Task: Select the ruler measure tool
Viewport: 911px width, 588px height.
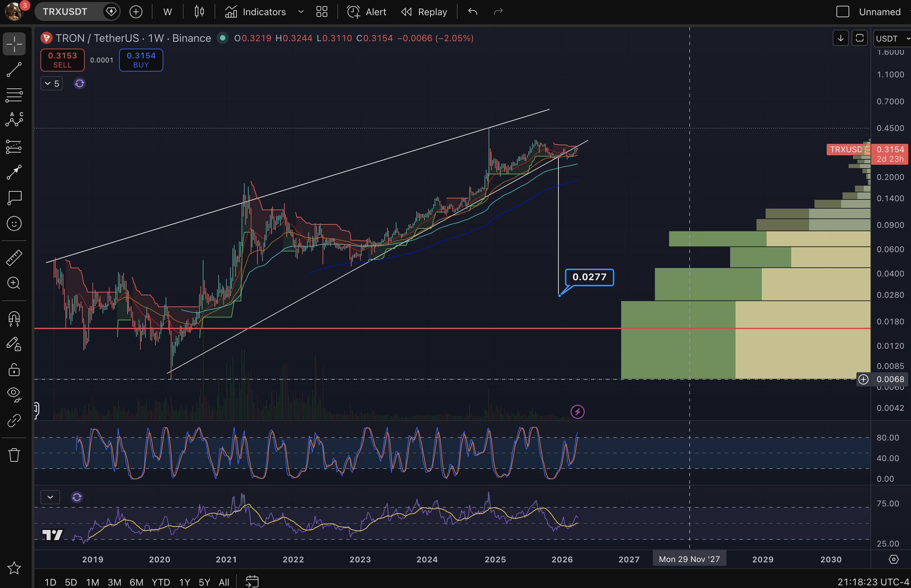Action: coord(14,258)
